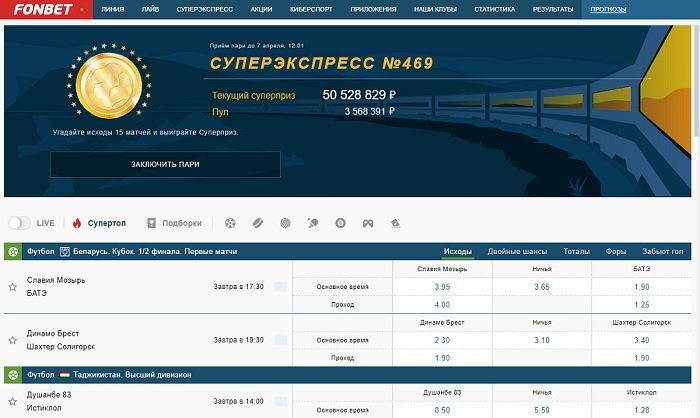
Task: Select the Супертоп filter
Action: [x=107, y=223]
